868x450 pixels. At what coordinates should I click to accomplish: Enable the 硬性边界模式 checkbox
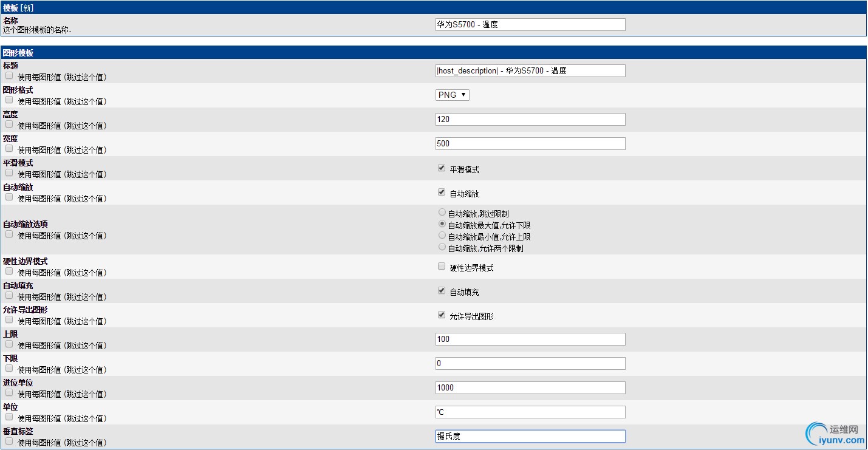point(442,267)
